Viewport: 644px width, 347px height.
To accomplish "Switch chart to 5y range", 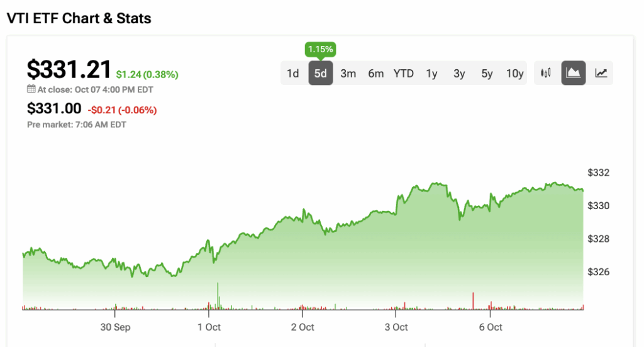I will point(487,74).
